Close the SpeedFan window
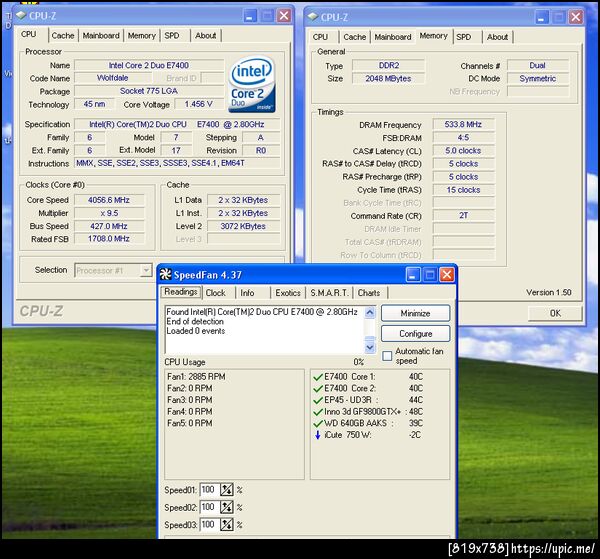600x559 pixels. [447, 274]
